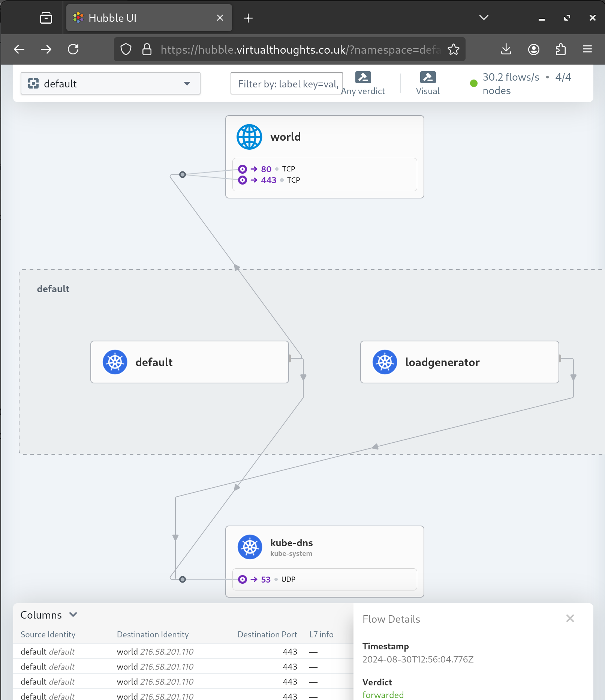Click the world port 443 TCP endpoint
Image resolution: width=605 pixels, height=700 pixels.
(x=269, y=180)
